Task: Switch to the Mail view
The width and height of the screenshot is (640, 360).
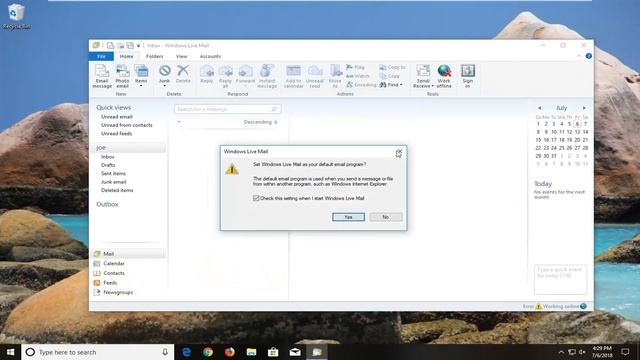Action: point(129,254)
